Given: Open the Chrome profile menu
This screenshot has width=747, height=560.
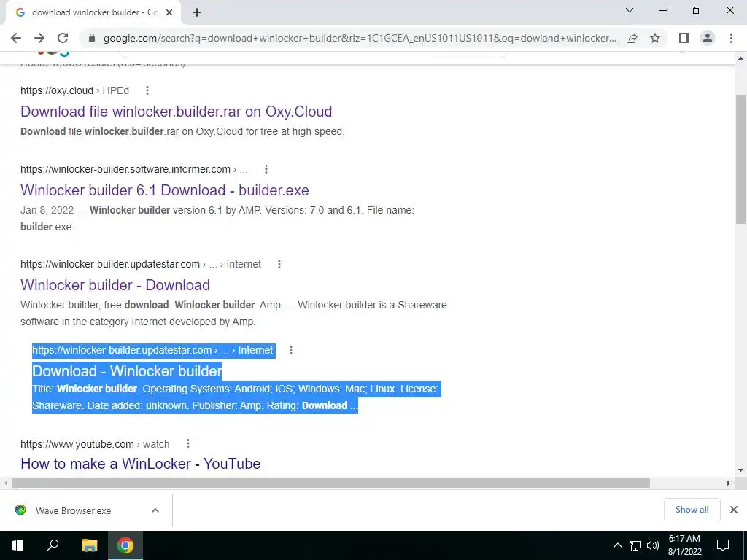Looking at the screenshot, I should (708, 38).
